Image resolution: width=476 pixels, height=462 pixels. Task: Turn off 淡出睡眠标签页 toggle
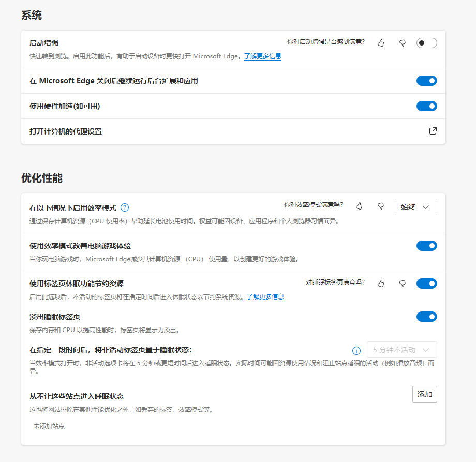(x=426, y=317)
